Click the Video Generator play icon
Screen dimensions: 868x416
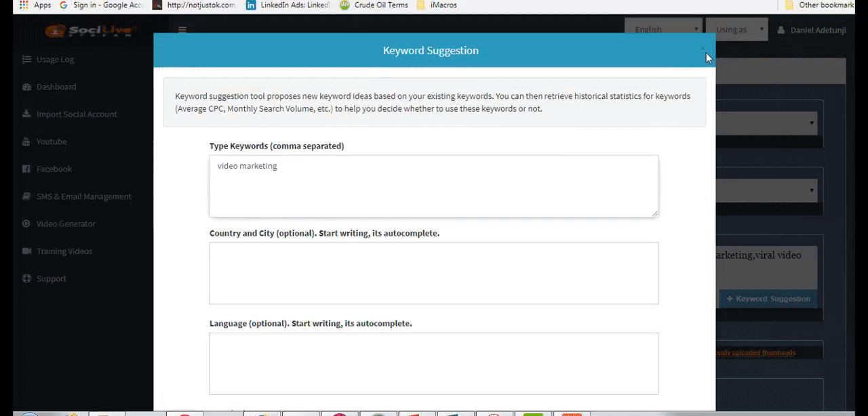pos(26,224)
